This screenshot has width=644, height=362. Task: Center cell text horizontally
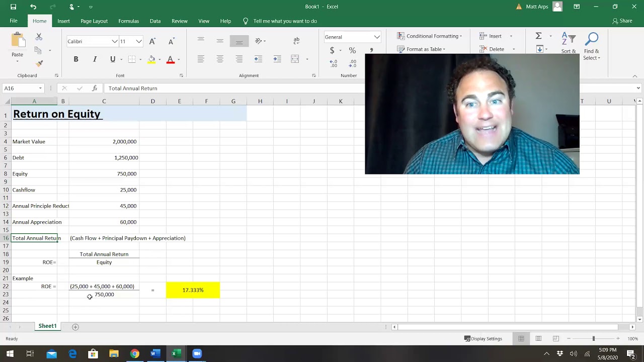[x=220, y=59]
